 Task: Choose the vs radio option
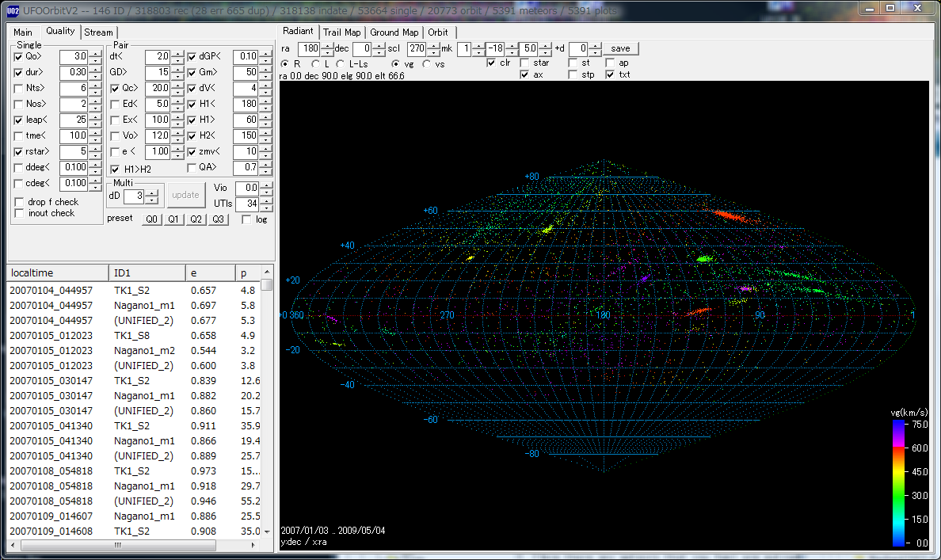(x=427, y=63)
